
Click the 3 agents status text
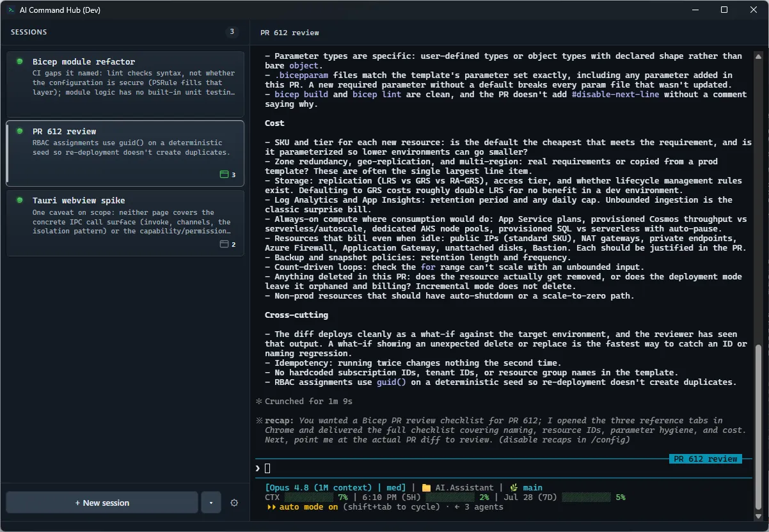[479, 507]
